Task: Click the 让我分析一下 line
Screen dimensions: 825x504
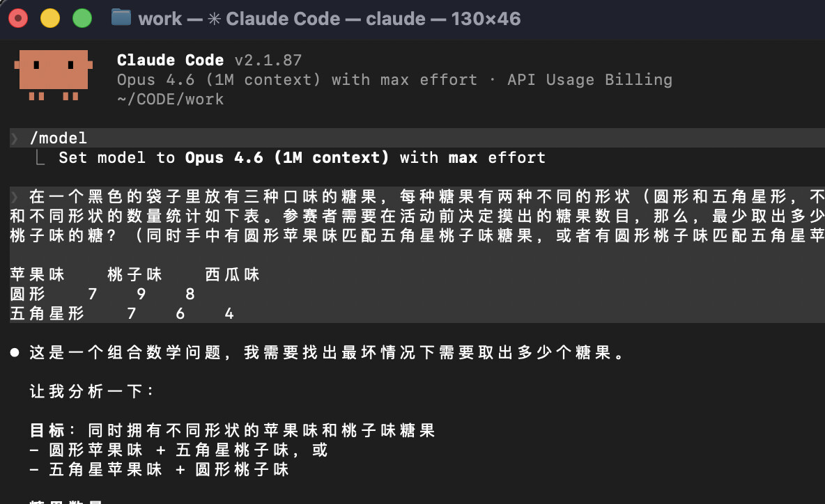Action: [92, 392]
